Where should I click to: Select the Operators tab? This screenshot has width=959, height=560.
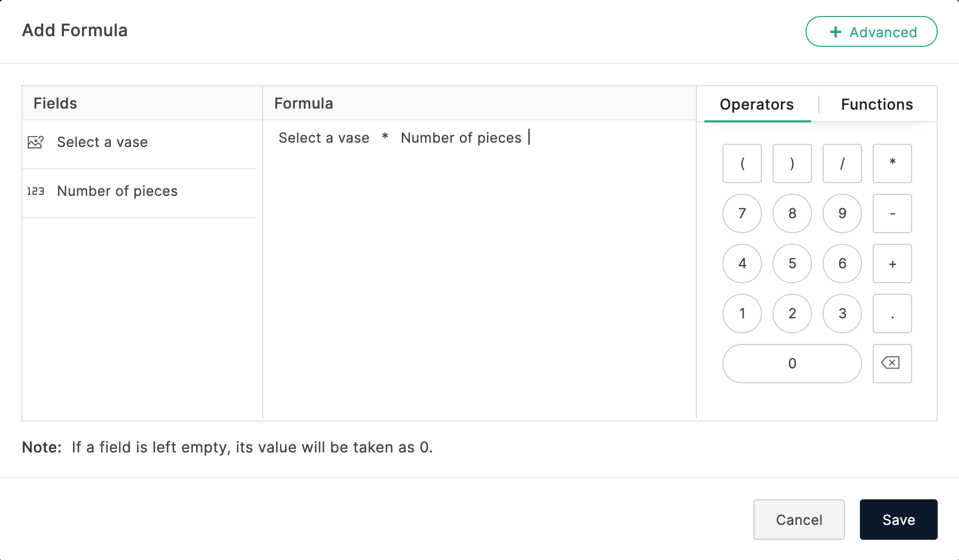[757, 104]
